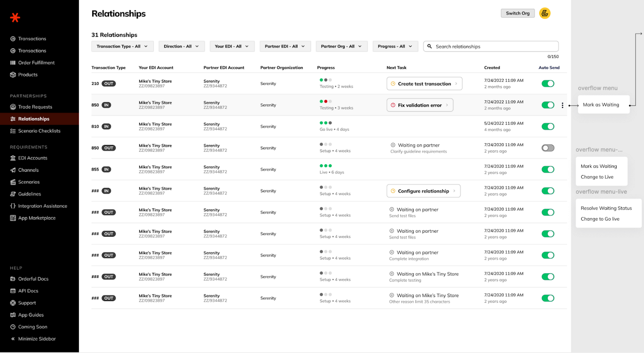644x353 pixels.
Task: Click the yellow user avatar icon
Action: click(x=545, y=13)
